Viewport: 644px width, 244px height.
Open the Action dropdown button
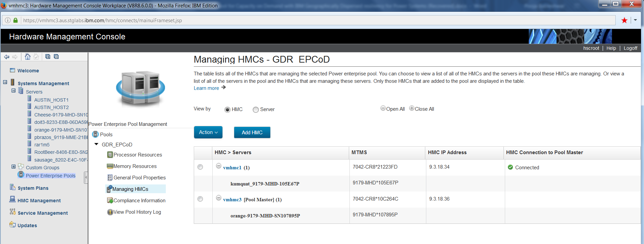[208, 132]
